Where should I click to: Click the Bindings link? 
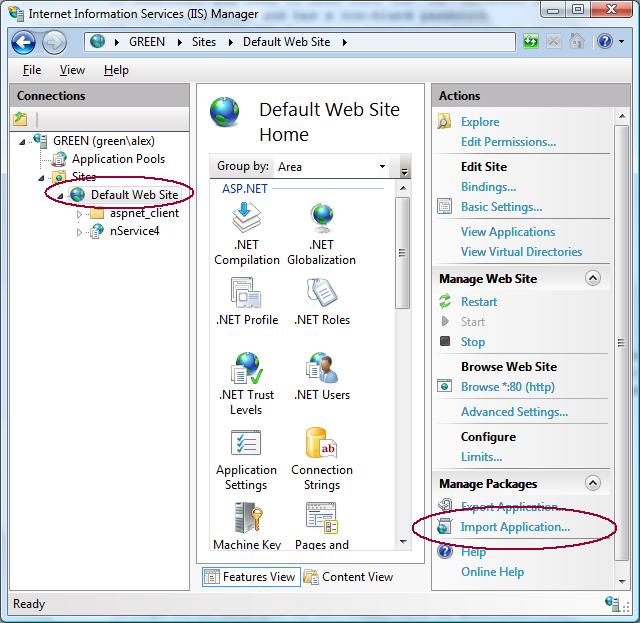coord(488,187)
